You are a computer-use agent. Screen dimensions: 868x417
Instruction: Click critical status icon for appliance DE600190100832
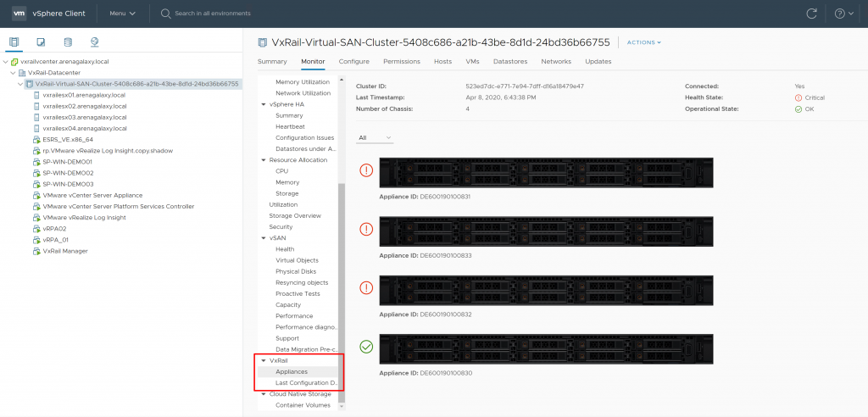[366, 288]
